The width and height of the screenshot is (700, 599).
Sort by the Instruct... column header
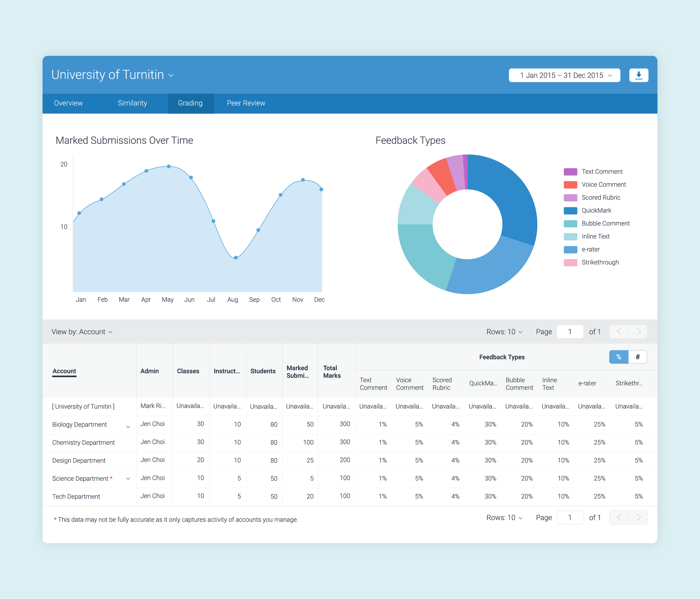point(227,371)
